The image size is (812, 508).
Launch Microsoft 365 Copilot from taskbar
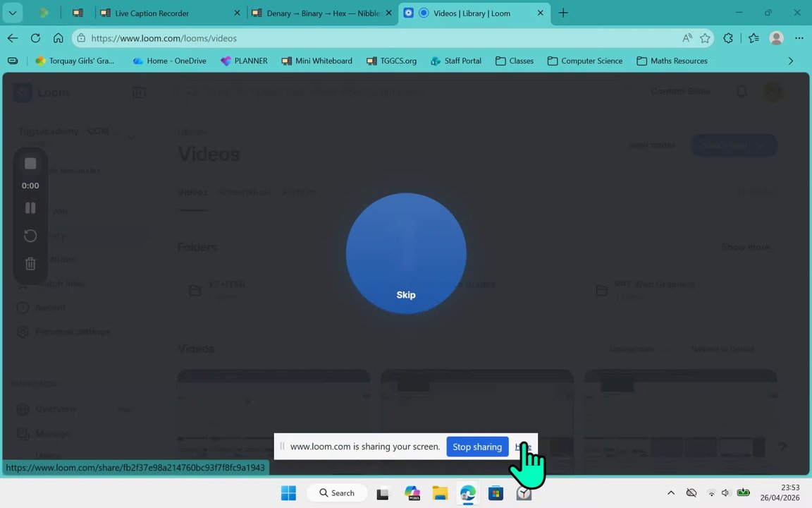coord(412,493)
